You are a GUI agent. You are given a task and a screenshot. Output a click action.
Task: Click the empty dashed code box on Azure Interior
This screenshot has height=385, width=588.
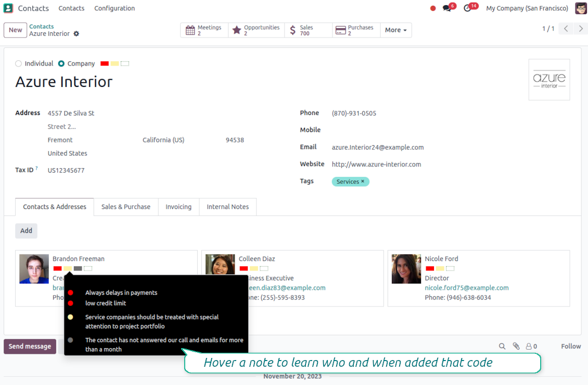click(x=125, y=63)
